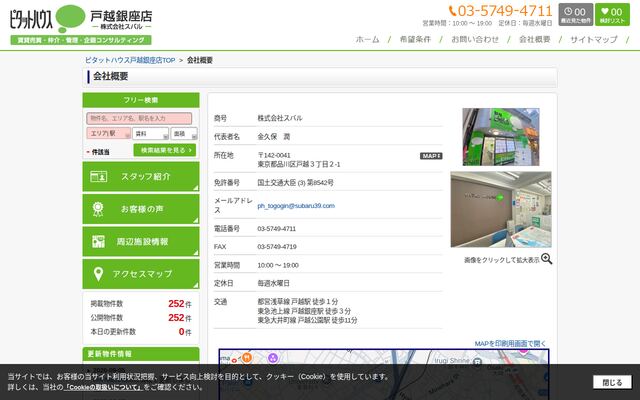The width and height of the screenshot is (640, 400).
Task: Open お問い合わせ navigation item
Action: [x=475, y=40]
